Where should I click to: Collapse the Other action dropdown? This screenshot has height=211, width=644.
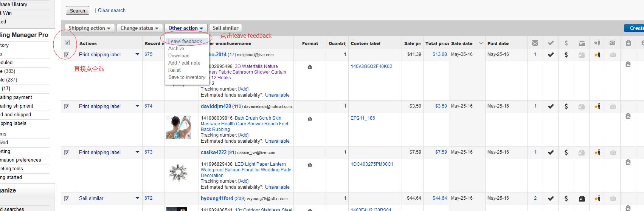coord(186,28)
